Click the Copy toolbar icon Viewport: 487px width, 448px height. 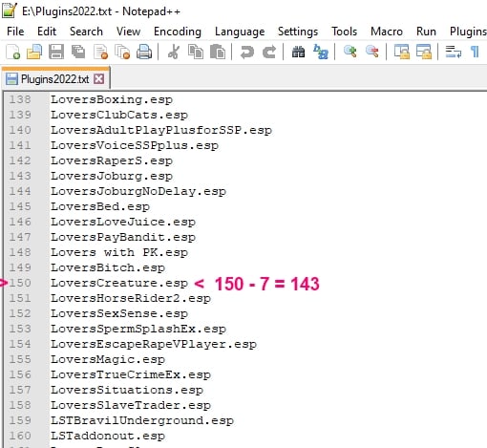[x=196, y=52]
